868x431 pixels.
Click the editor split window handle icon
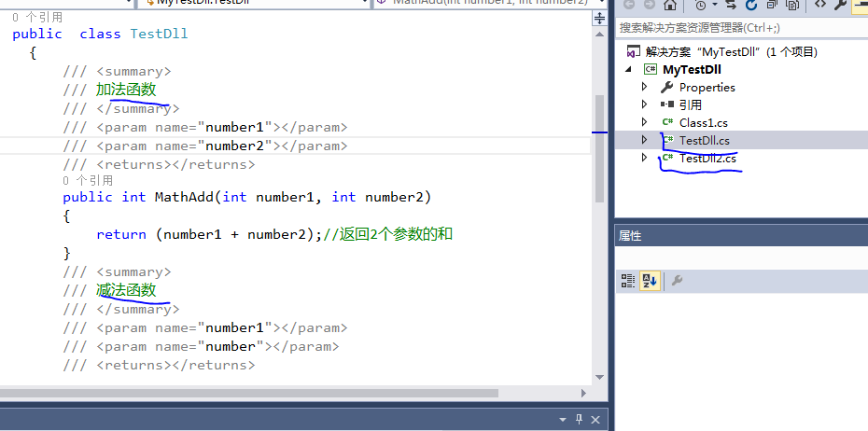[x=599, y=19]
